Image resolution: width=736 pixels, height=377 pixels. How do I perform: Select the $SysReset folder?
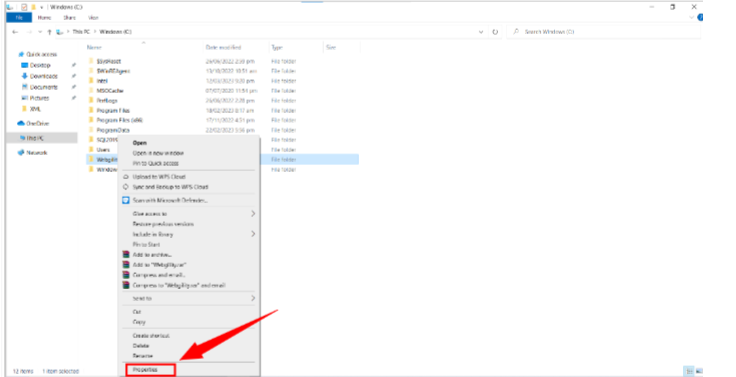coord(108,61)
